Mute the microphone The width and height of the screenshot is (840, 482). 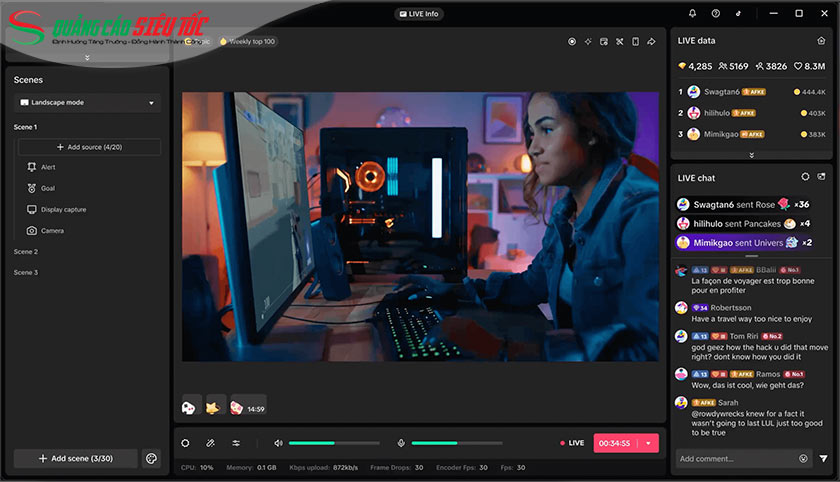pyautogui.click(x=401, y=443)
